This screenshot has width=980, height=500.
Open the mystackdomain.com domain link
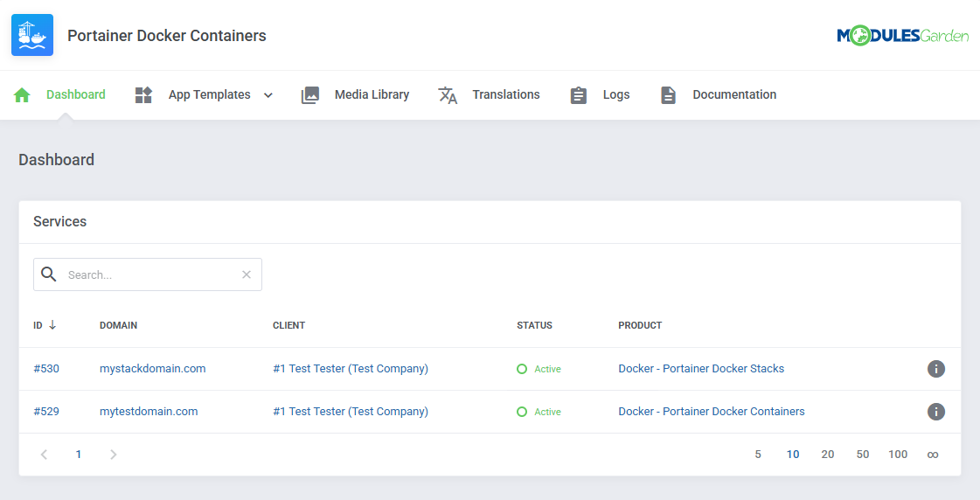(152, 369)
